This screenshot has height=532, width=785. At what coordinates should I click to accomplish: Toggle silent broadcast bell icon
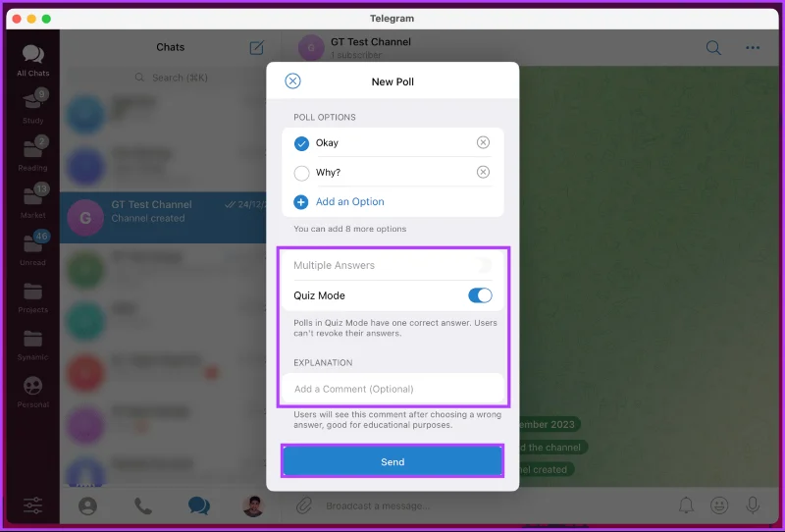click(x=686, y=505)
